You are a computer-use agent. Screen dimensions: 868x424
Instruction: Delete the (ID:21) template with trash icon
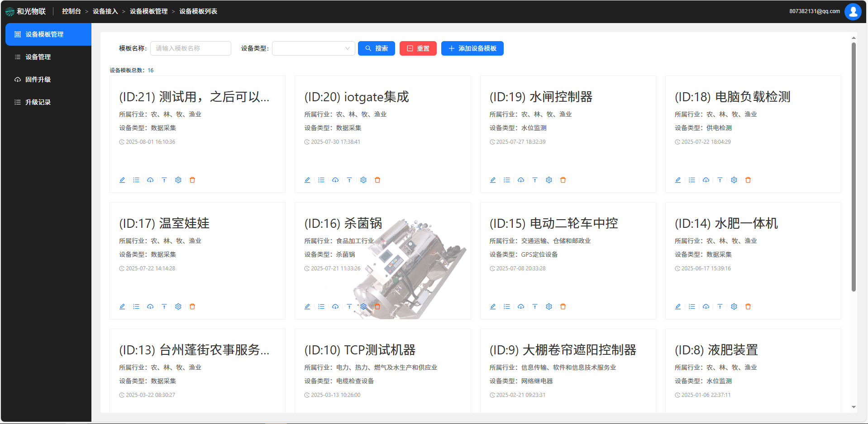[192, 180]
